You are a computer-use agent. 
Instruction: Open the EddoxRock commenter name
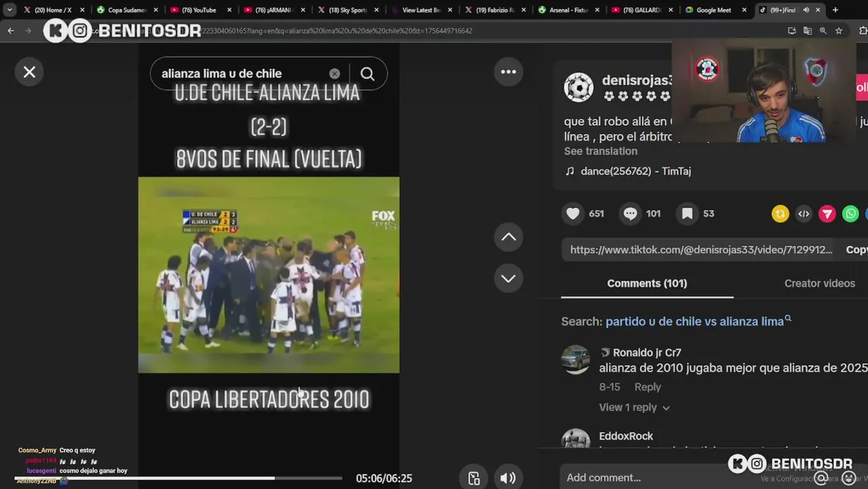click(626, 436)
